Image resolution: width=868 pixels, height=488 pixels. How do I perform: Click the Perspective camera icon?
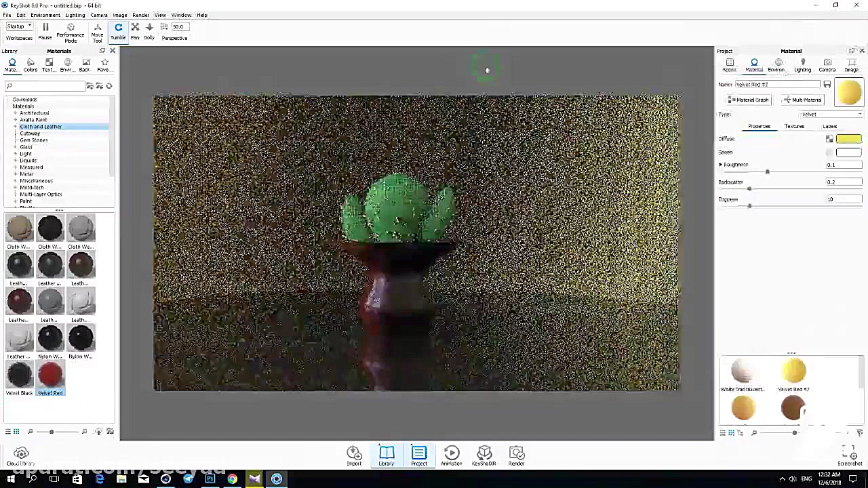point(164,27)
